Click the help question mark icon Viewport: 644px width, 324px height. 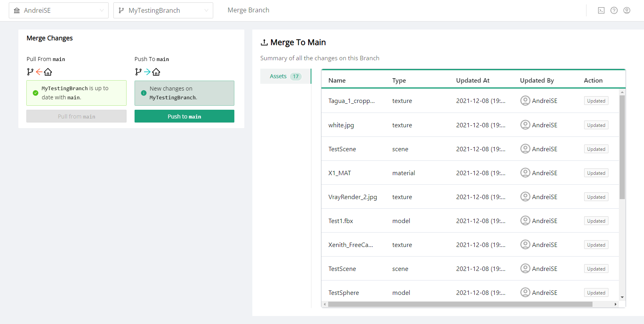614,10
